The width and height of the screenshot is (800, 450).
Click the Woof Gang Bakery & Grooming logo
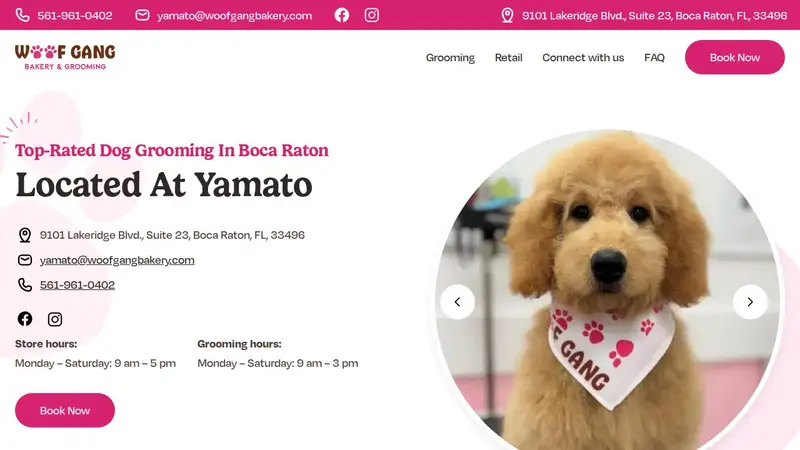[x=65, y=57]
